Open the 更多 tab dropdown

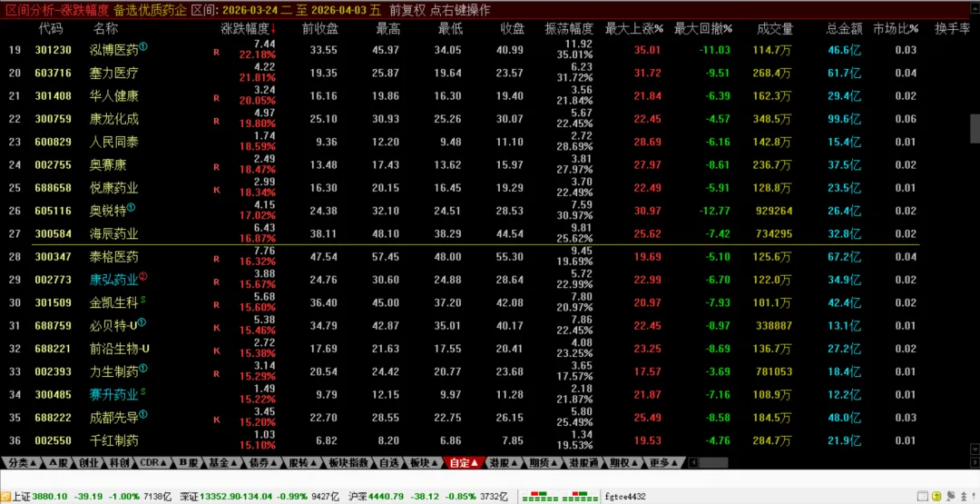663,463
